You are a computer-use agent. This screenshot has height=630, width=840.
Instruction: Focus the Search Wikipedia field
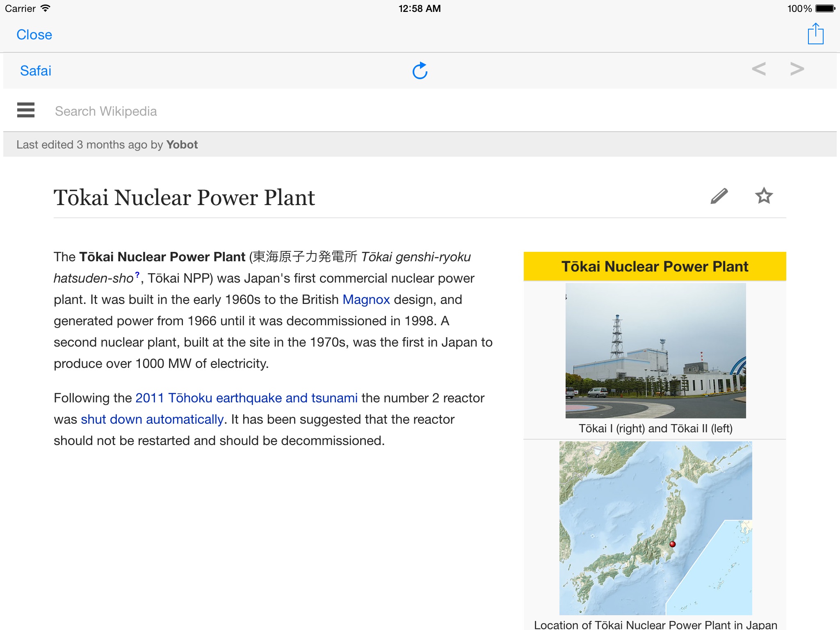(106, 111)
